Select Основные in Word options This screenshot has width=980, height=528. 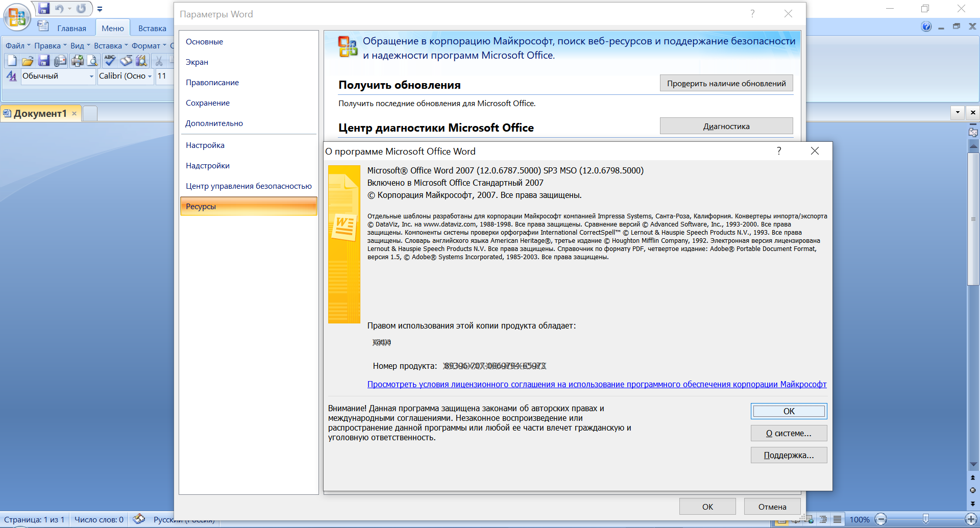249,42
